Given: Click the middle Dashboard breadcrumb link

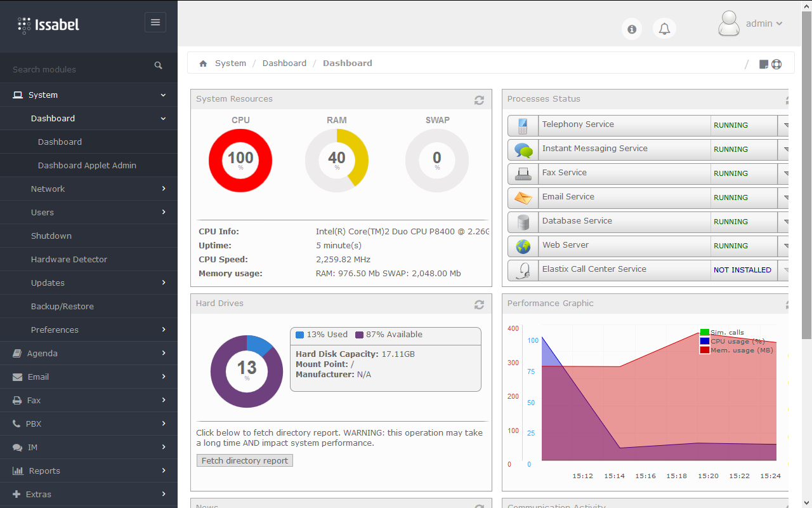Looking at the screenshot, I should (284, 63).
